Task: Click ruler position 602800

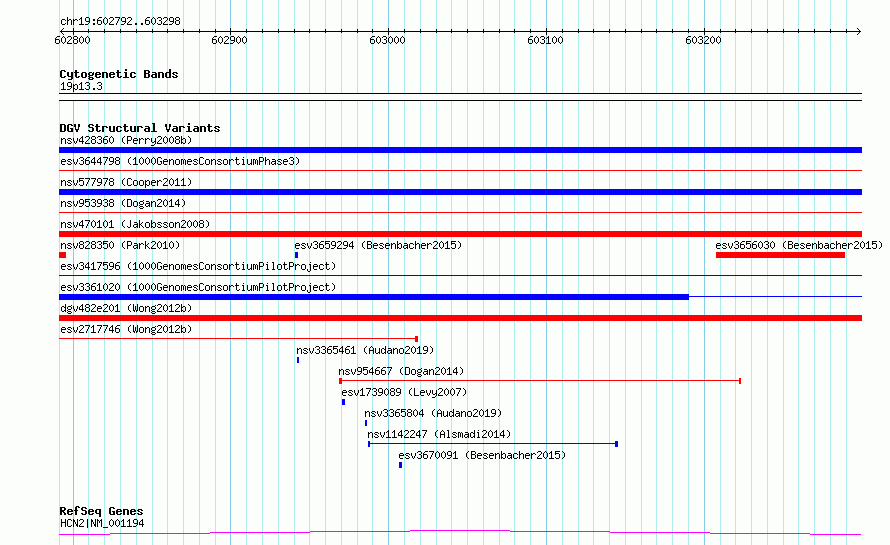Action: click(72, 40)
